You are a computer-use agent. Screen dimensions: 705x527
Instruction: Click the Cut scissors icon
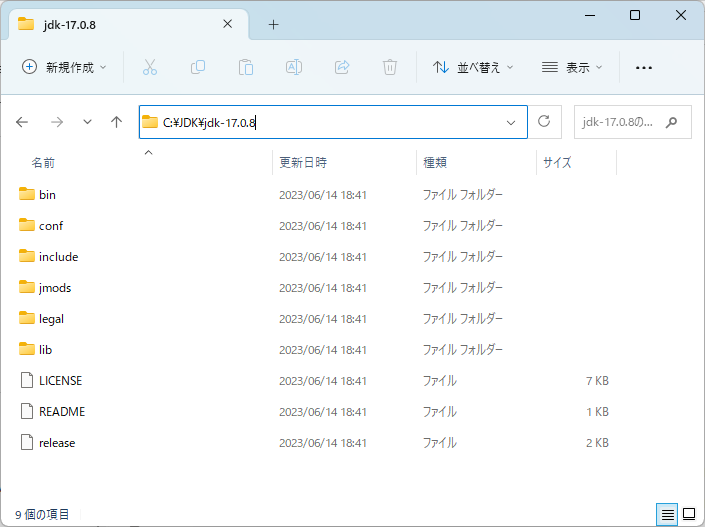click(150, 67)
